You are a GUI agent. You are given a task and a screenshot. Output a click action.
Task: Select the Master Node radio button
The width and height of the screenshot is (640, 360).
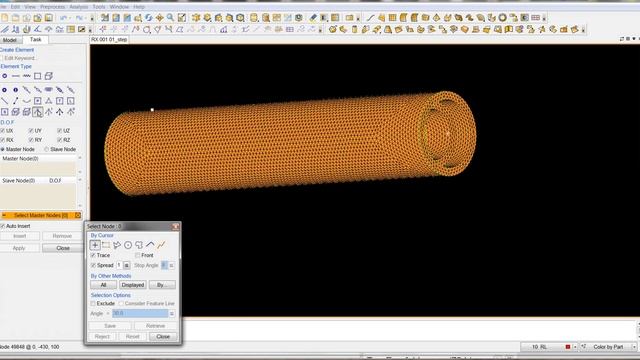pyautogui.click(x=2, y=149)
